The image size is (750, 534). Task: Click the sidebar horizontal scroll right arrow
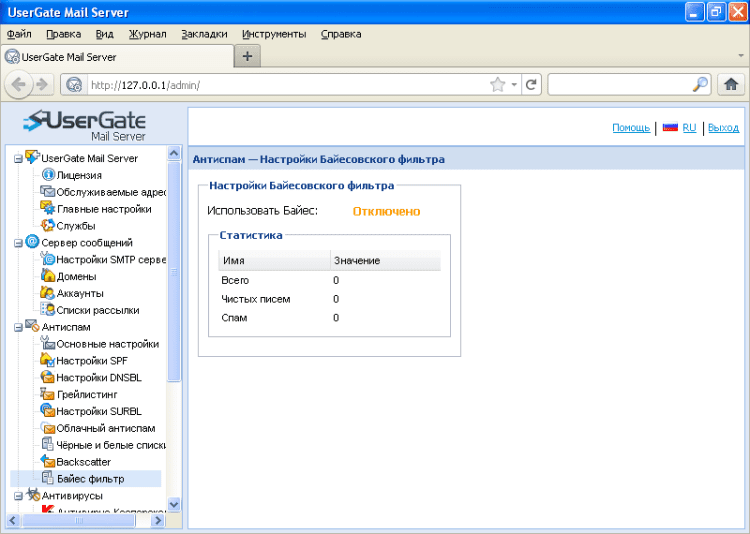coord(158,520)
